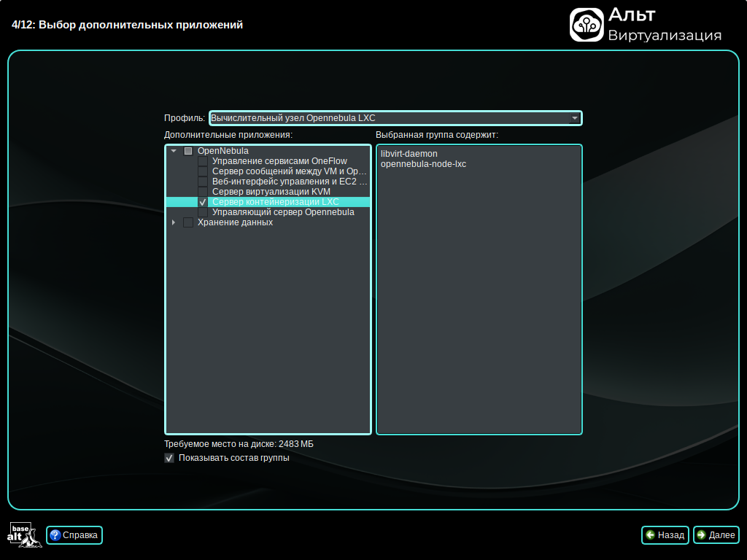The height and width of the screenshot is (560, 747).
Task: Enable Управление сервисами OneFlow checkbox
Action: tap(203, 161)
